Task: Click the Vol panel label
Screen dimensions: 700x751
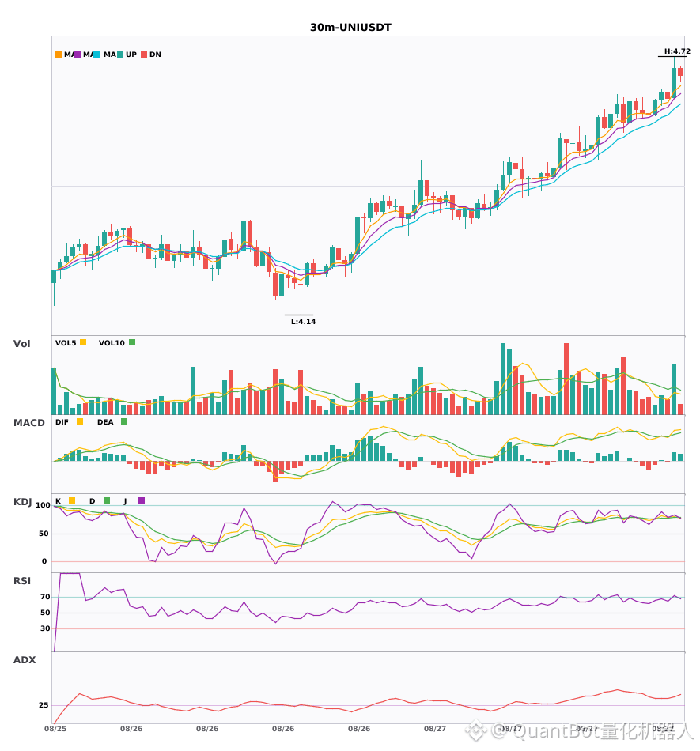Action: click(22, 343)
